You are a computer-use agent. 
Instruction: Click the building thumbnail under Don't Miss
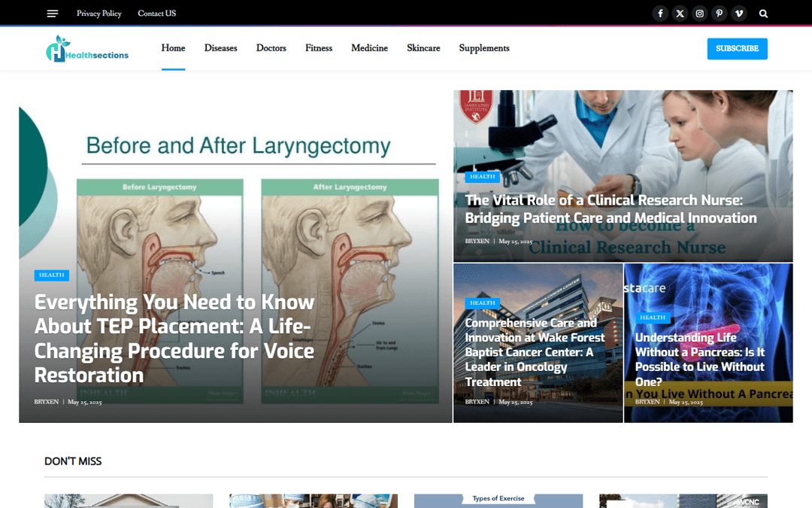tap(683, 500)
